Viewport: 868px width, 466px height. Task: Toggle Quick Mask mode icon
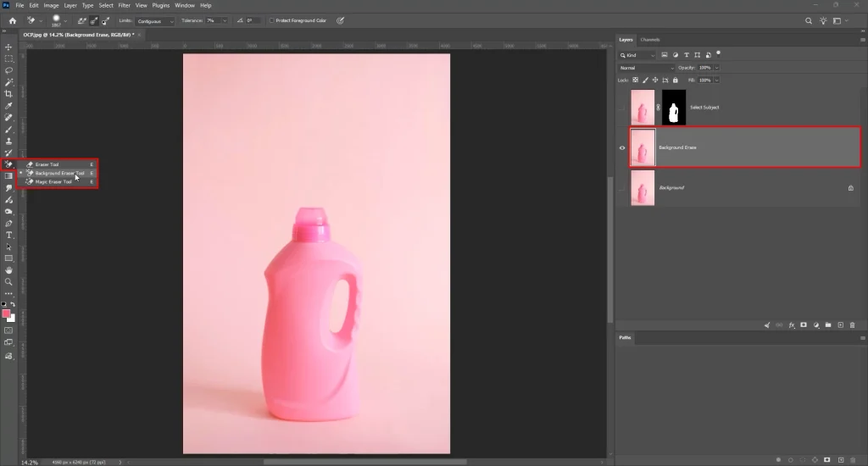coord(8,330)
